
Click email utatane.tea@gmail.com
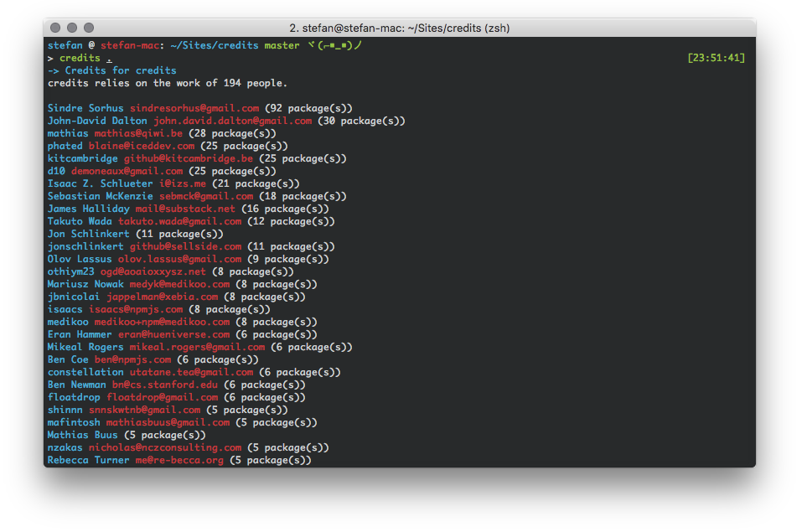click(191, 372)
